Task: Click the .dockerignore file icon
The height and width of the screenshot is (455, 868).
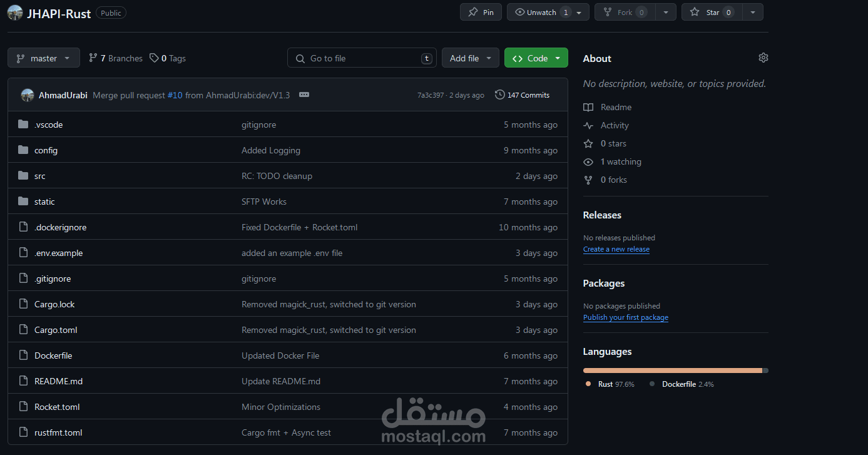Action: [x=24, y=227]
